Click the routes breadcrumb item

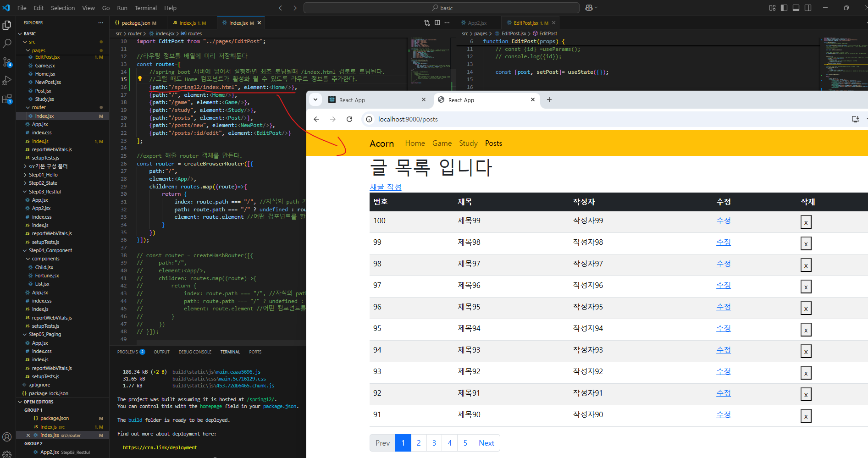click(192, 33)
